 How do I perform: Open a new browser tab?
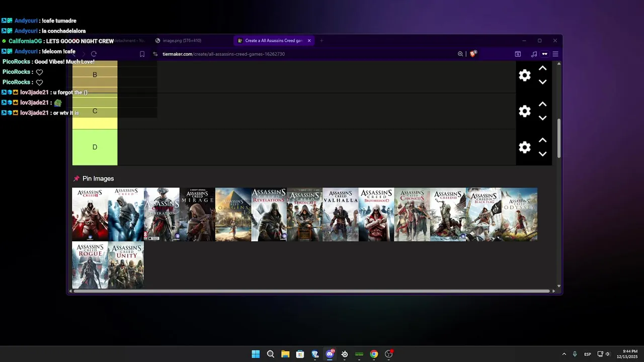coord(321,41)
